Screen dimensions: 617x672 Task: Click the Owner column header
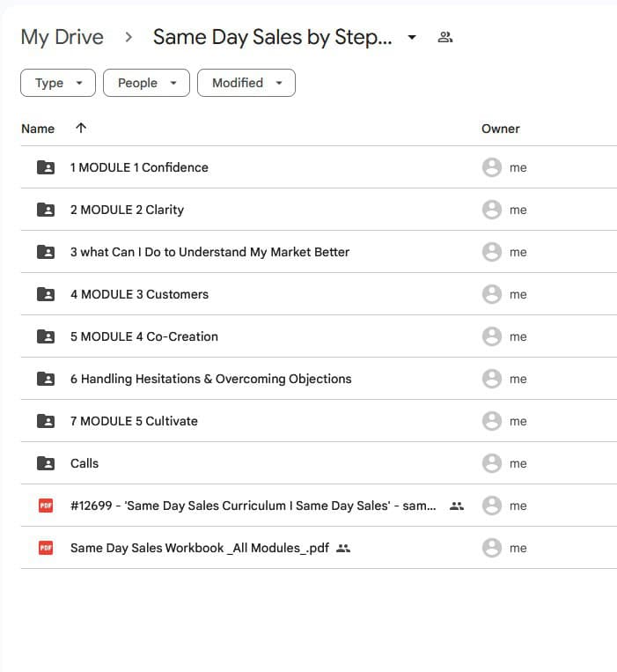point(500,129)
